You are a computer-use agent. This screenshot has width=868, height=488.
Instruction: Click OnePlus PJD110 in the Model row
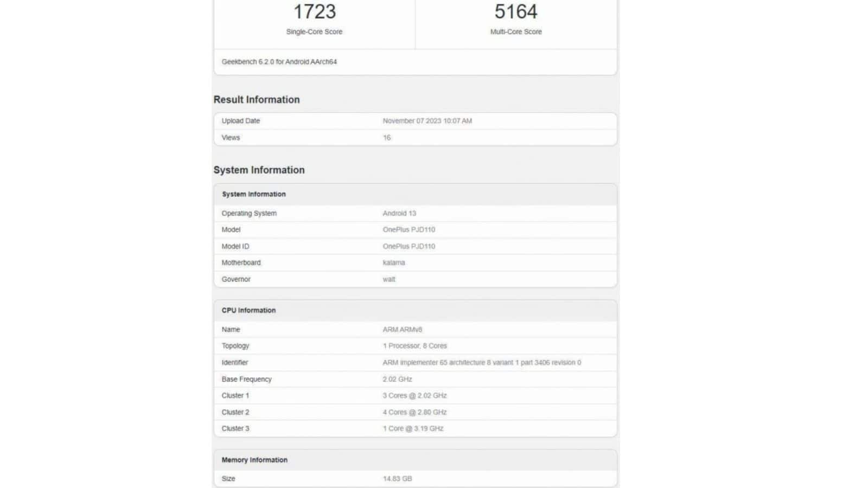pos(409,230)
